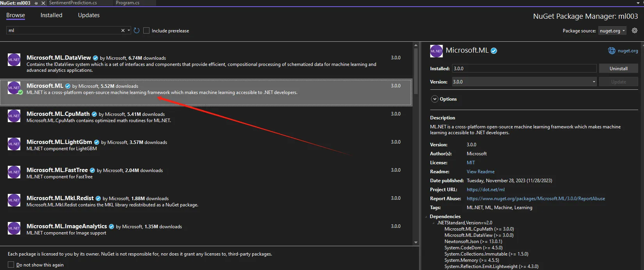Open the SentimentPrediction.cs document tab

[x=73, y=3]
